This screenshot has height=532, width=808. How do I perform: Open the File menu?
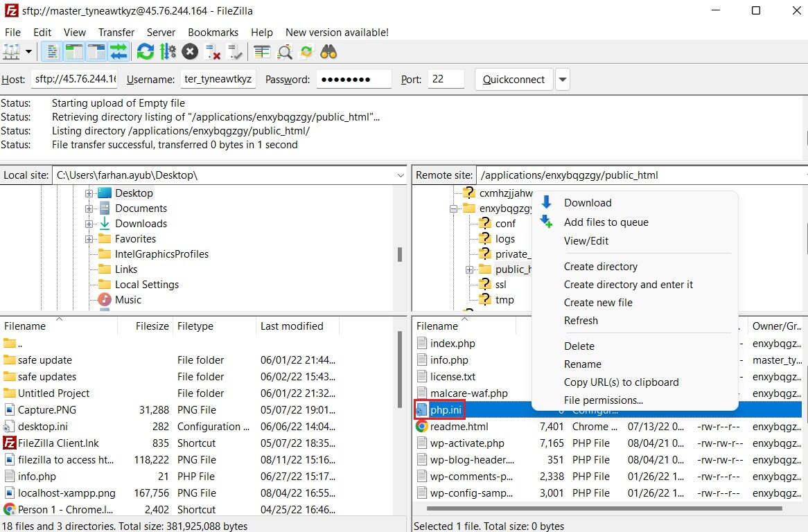click(12, 32)
